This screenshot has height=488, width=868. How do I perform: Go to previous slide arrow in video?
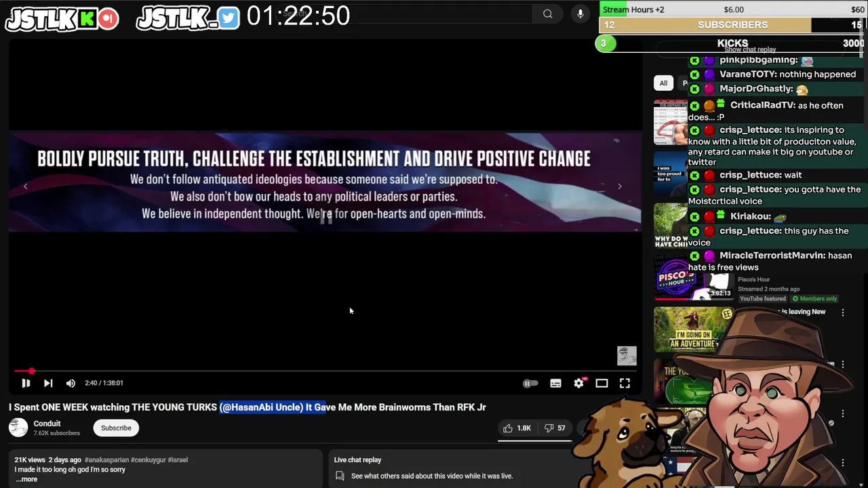click(x=26, y=186)
